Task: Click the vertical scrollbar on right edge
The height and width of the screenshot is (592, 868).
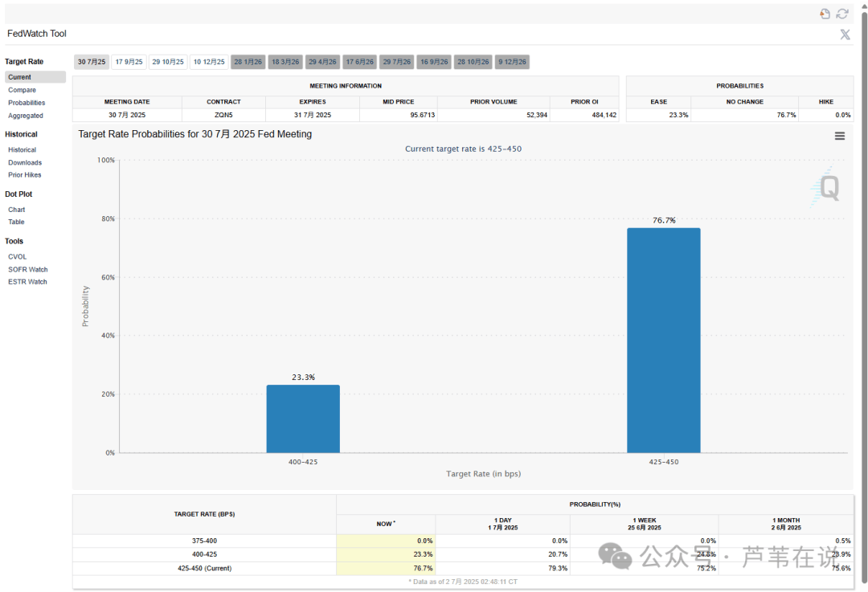Action: [864, 241]
